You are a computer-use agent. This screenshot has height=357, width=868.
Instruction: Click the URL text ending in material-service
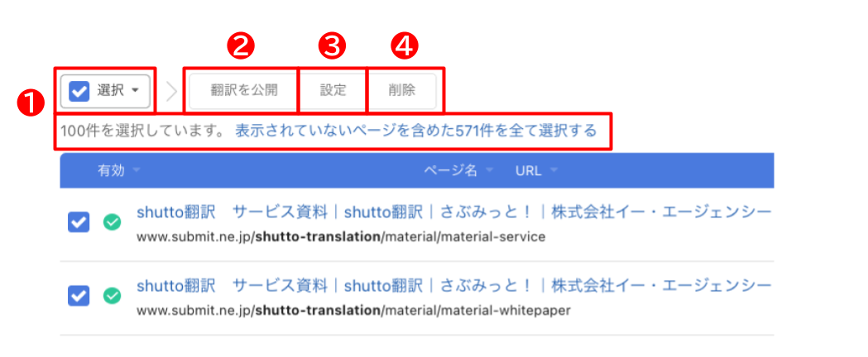click(x=340, y=236)
